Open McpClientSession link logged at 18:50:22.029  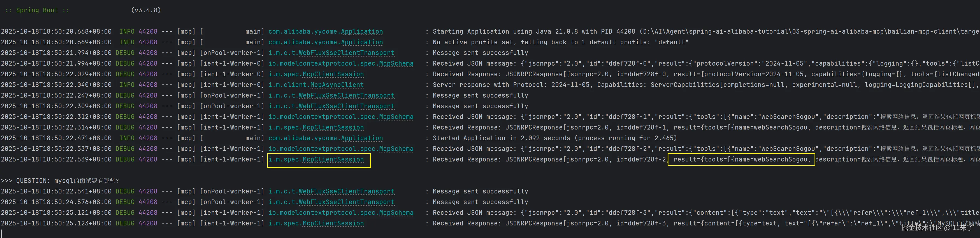tap(333, 74)
